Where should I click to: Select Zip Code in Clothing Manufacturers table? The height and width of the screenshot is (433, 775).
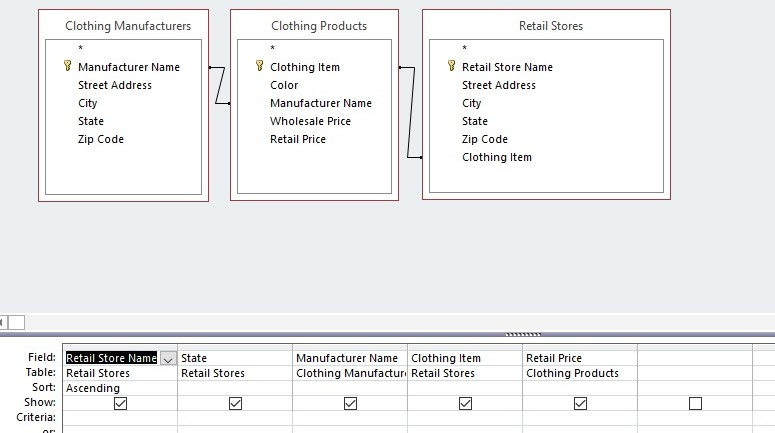coord(101,139)
